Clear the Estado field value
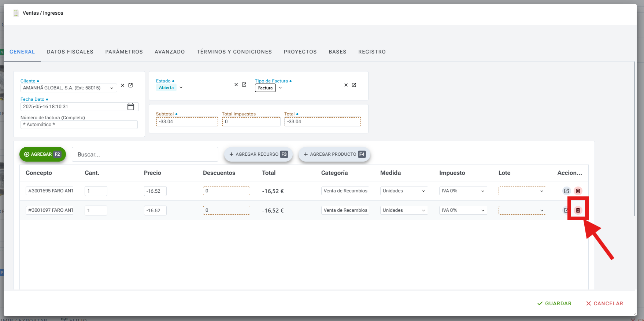 click(x=236, y=85)
